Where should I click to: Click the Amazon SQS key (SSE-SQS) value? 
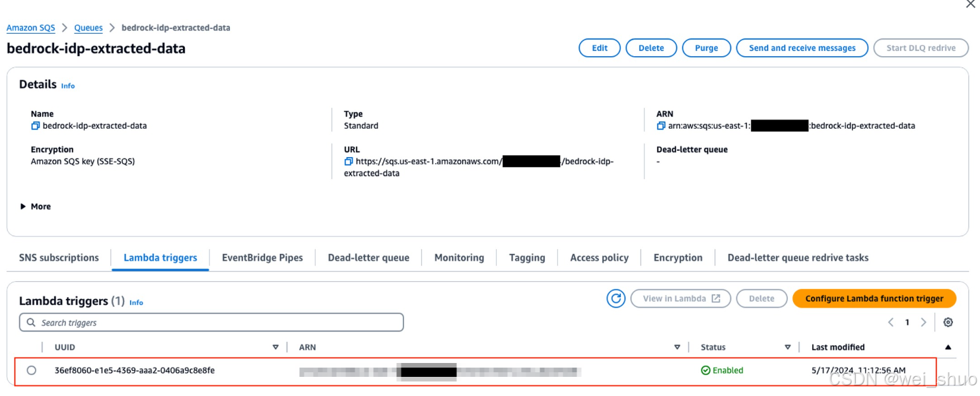coord(83,161)
